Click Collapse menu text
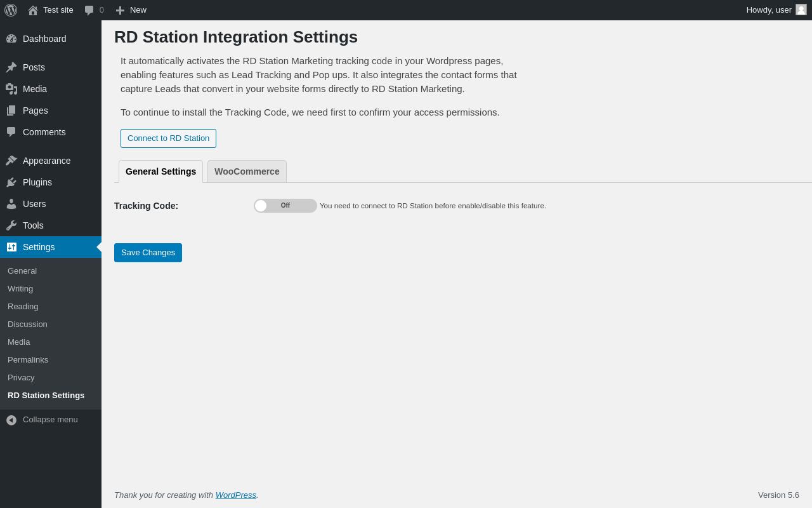 (x=50, y=420)
